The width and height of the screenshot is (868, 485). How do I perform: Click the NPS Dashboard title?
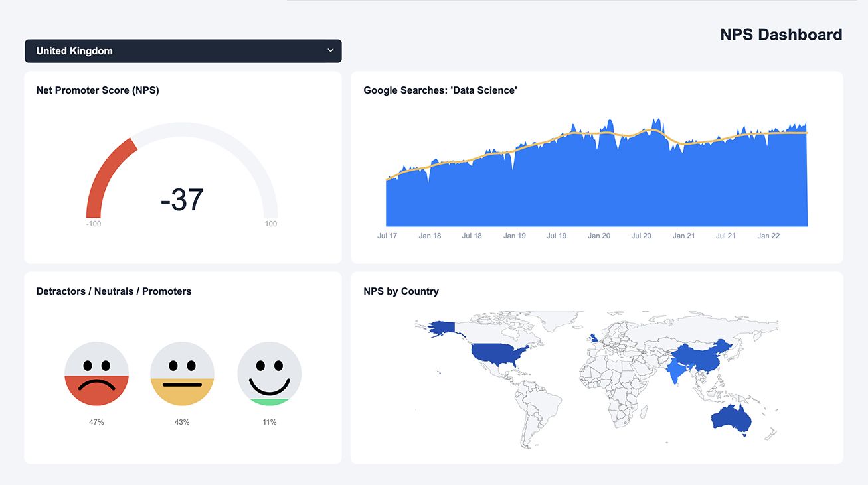pos(780,35)
